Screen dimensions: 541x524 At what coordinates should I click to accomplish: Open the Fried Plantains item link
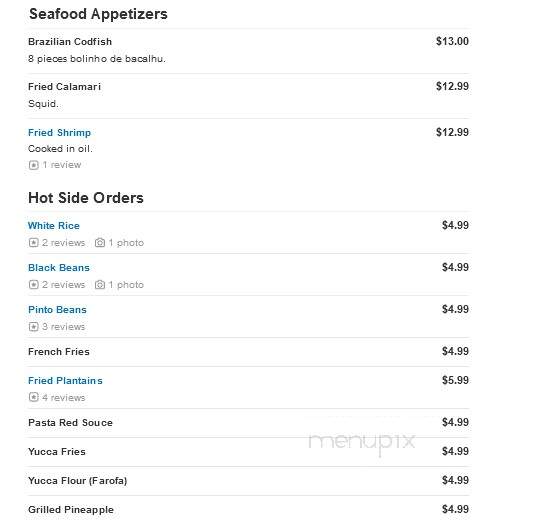point(65,380)
